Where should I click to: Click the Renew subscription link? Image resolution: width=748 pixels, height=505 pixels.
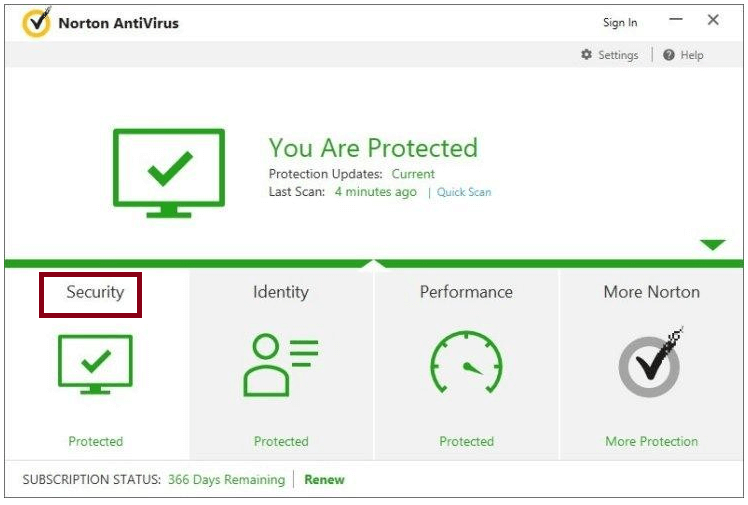[x=324, y=479]
